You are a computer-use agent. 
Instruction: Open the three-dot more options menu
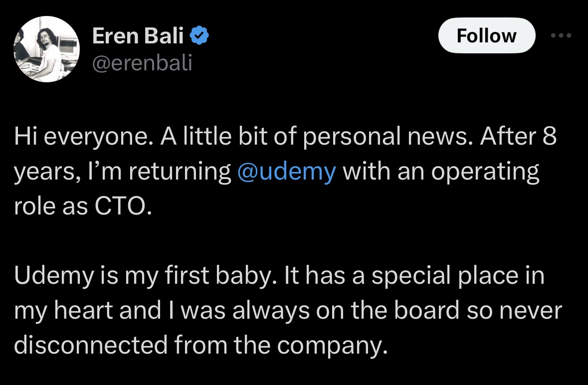(x=561, y=35)
